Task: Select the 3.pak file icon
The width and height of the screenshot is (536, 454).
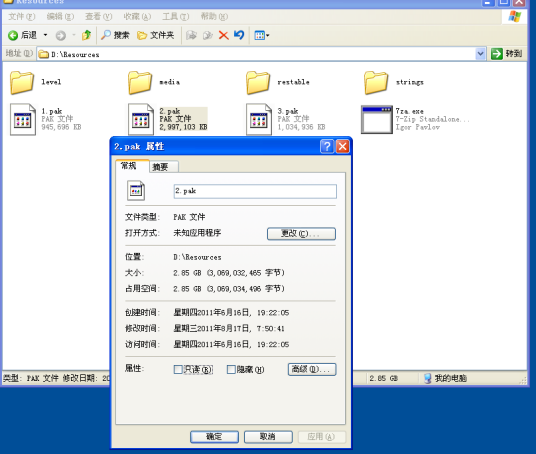Action: point(259,119)
